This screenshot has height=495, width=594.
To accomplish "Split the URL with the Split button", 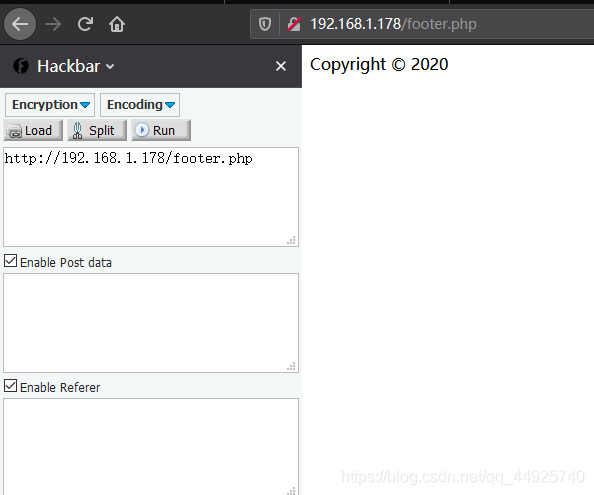I will pos(97,130).
